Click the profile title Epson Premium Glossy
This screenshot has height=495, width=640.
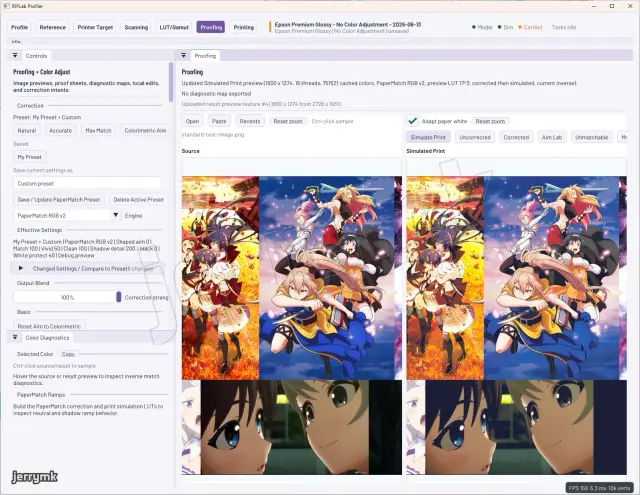coord(347,24)
